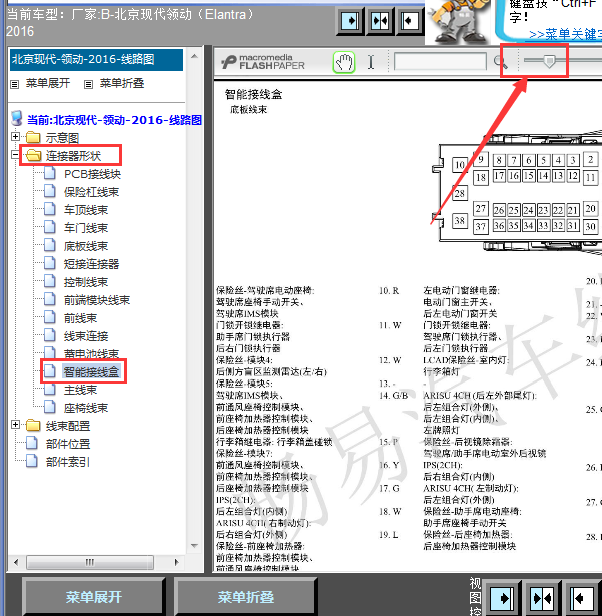
Task: Click the top split-view arrows button
Action: (380, 20)
